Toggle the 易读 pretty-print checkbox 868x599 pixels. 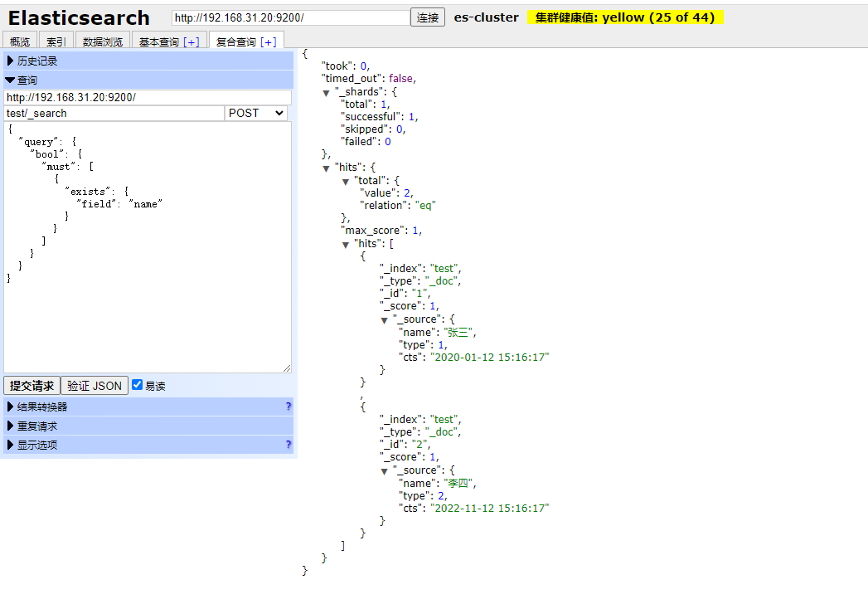[138, 385]
